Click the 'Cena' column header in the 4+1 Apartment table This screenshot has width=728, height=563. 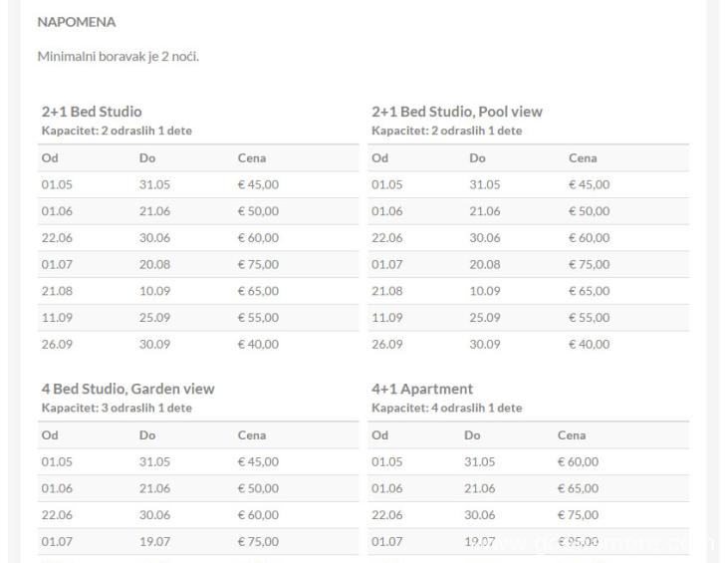coord(573,435)
